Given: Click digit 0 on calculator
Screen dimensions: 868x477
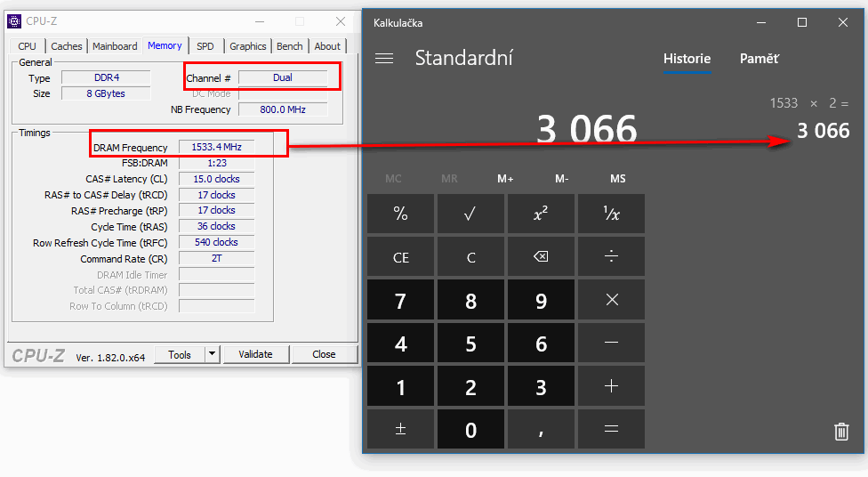Looking at the screenshot, I should (x=470, y=429).
